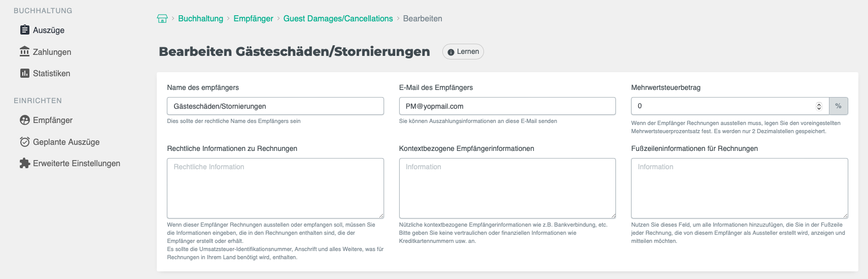The height and width of the screenshot is (279, 868).
Task: Focus the E-Mail des Empfängers field
Action: (507, 106)
